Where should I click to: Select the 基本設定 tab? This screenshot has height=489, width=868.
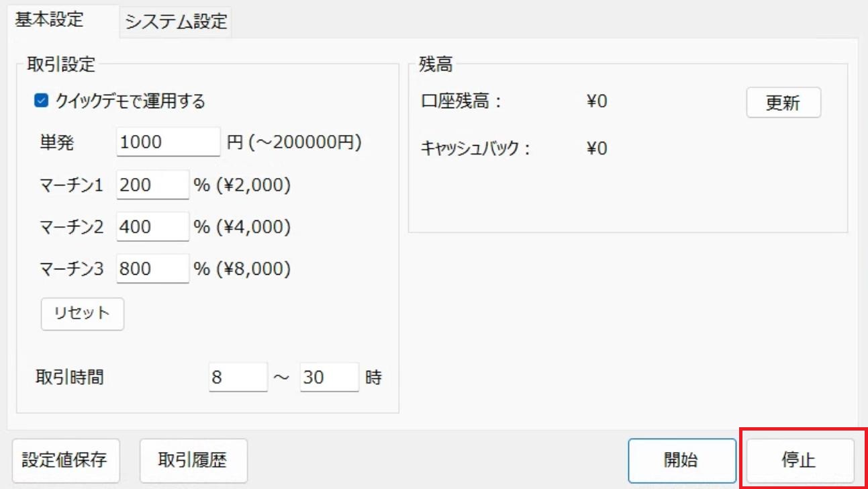[50, 19]
